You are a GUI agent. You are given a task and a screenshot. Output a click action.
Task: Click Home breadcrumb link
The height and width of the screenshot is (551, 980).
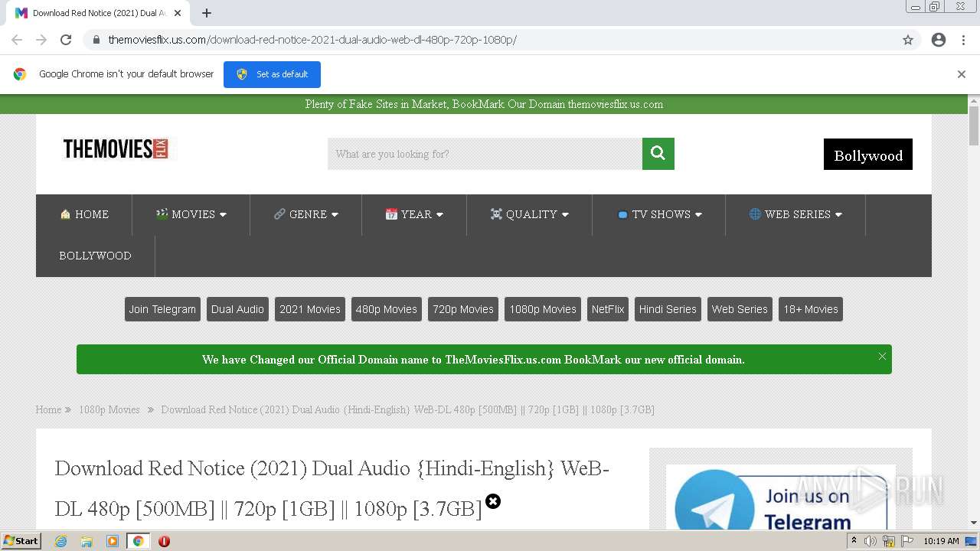click(48, 410)
